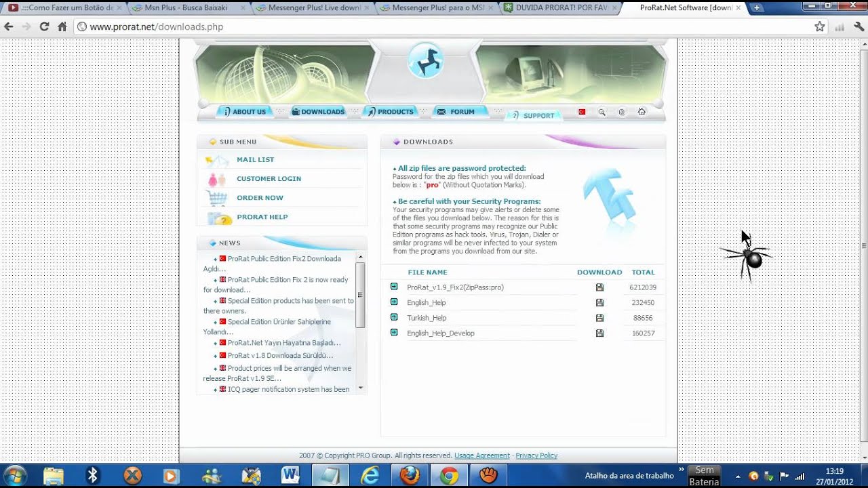Open Internet Explorer from the taskbar

(370, 476)
